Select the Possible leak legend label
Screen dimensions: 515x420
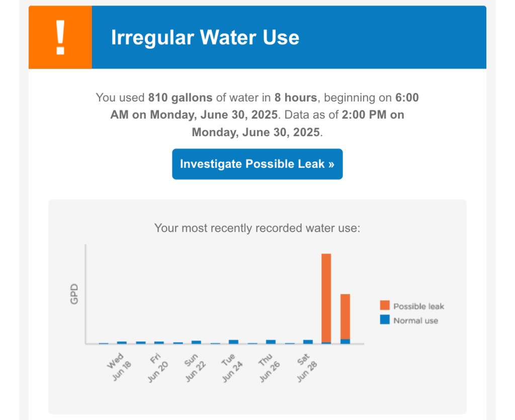coord(418,306)
